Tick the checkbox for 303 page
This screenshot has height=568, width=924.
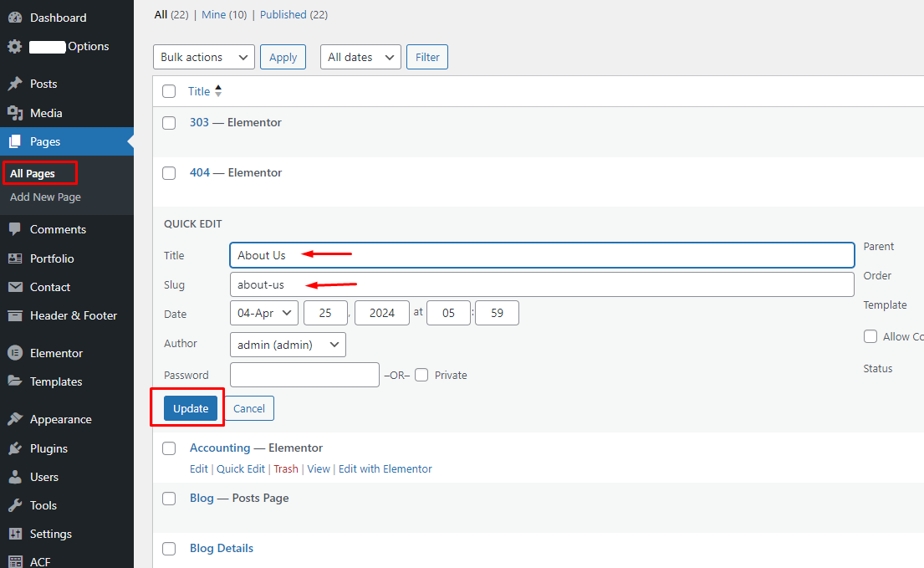click(x=169, y=123)
